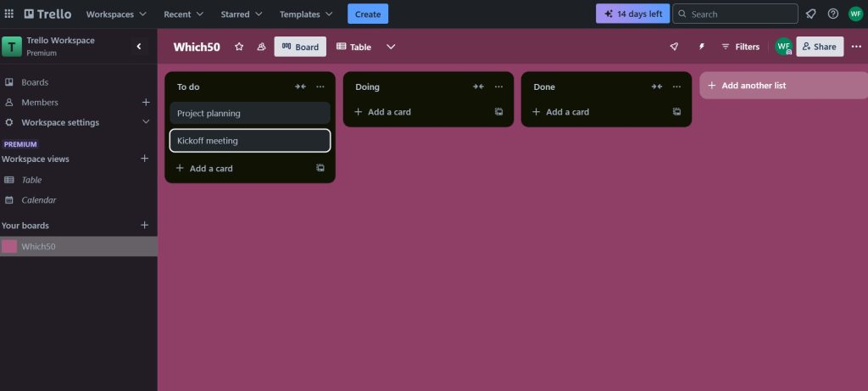Collapse the Doing list
Viewport: 868px width, 391px height.
point(478,87)
